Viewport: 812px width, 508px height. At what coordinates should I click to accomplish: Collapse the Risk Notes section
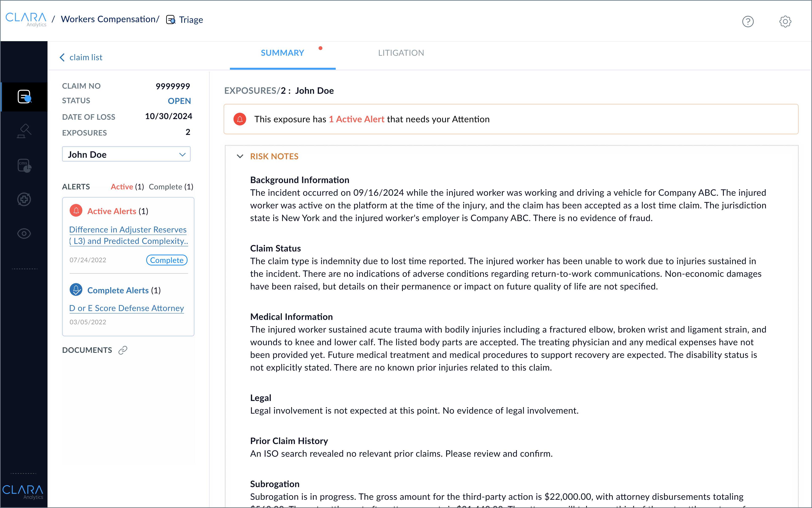point(240,156)
